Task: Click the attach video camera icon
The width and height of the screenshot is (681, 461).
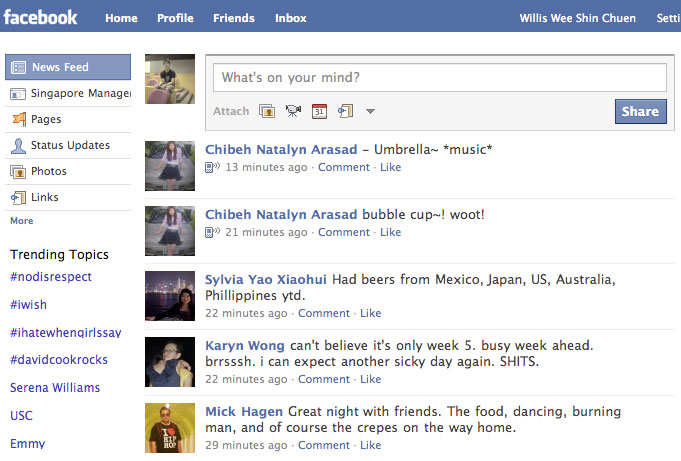Action: pos(293,112)
